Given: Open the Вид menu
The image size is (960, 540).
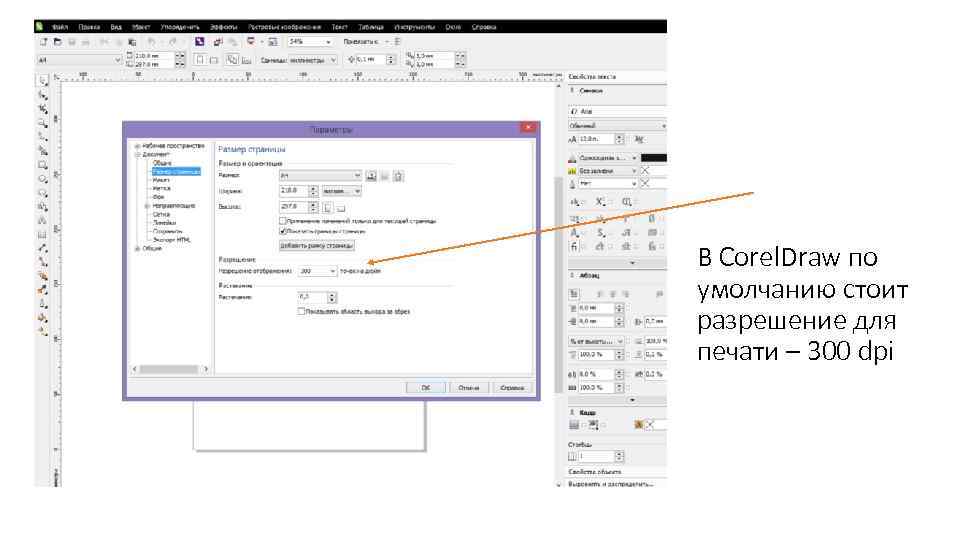Looking at the screenshot, I should [x=116, y=27].
